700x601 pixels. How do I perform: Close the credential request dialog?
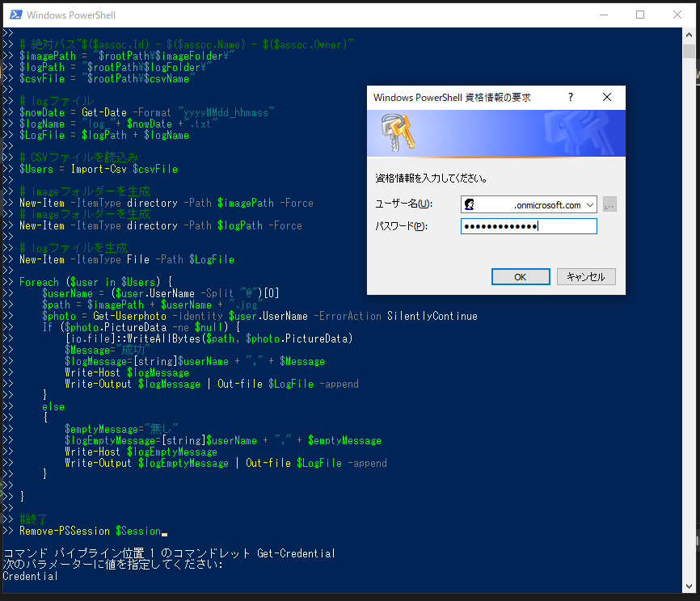click(607, 97)
